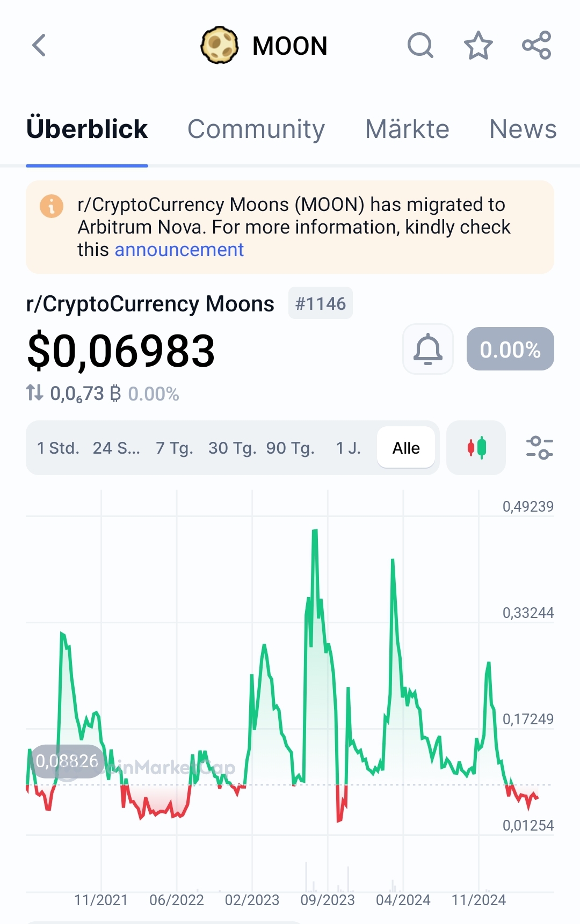Tap the back arrow icon

[x=39, y=45]
